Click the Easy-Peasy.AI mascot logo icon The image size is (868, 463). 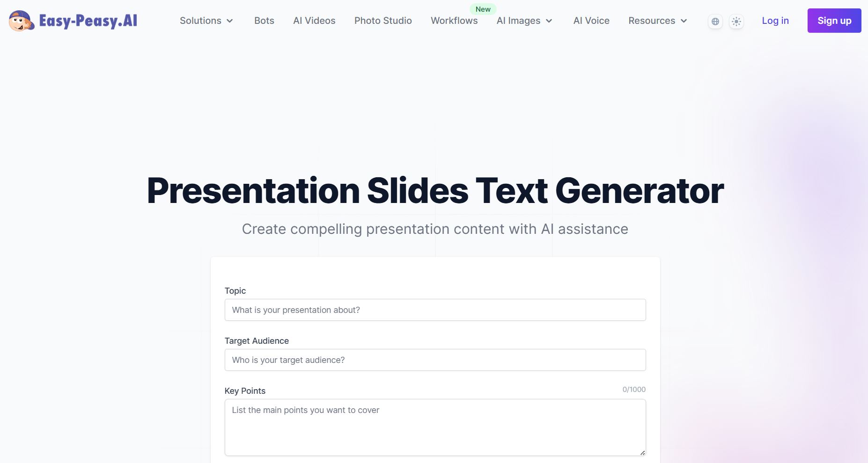click(22, 21)
